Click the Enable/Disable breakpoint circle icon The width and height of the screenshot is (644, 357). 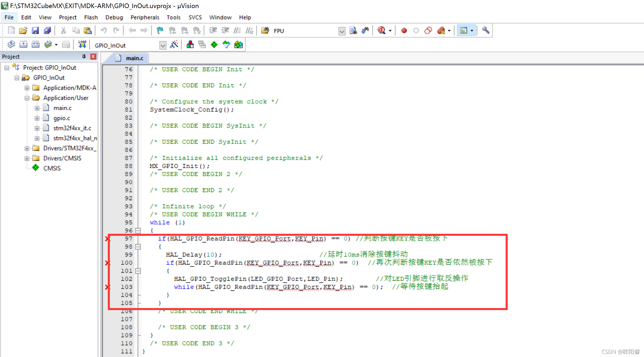416,31
